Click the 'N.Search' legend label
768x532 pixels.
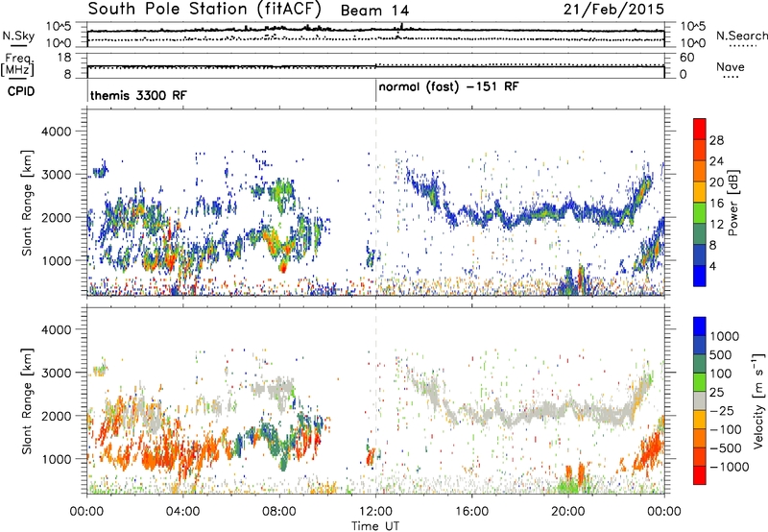coord(741,36)
